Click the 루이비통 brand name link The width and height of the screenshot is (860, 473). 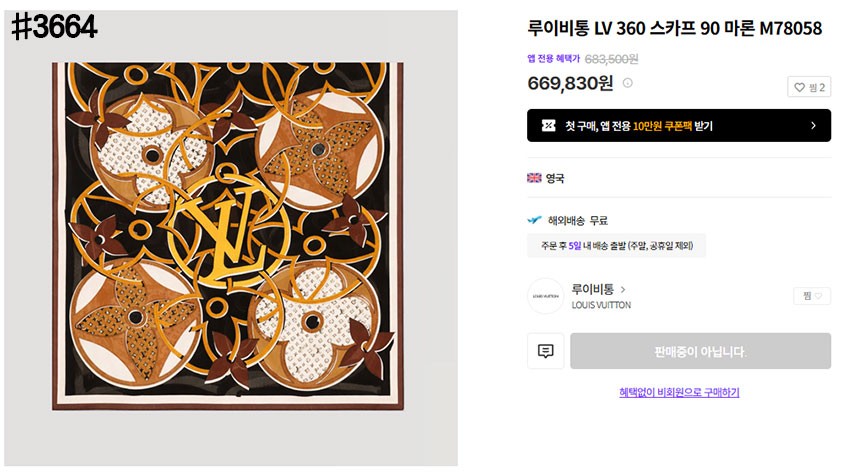pyautogui.click(x=592, y=289)
